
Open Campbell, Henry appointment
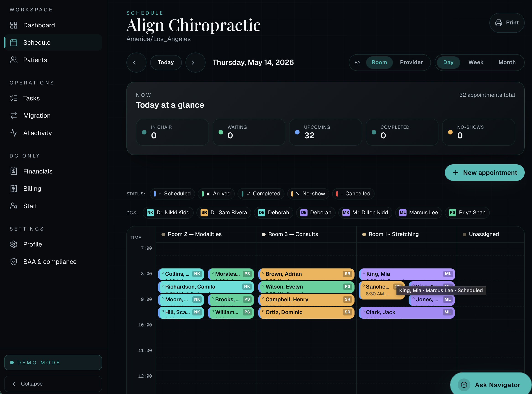(306, 300)
